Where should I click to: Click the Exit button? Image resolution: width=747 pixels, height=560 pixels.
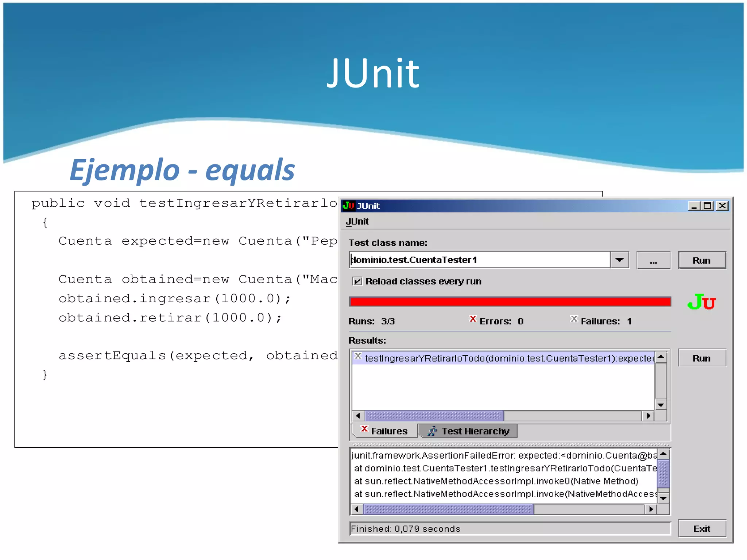[702, 529]
